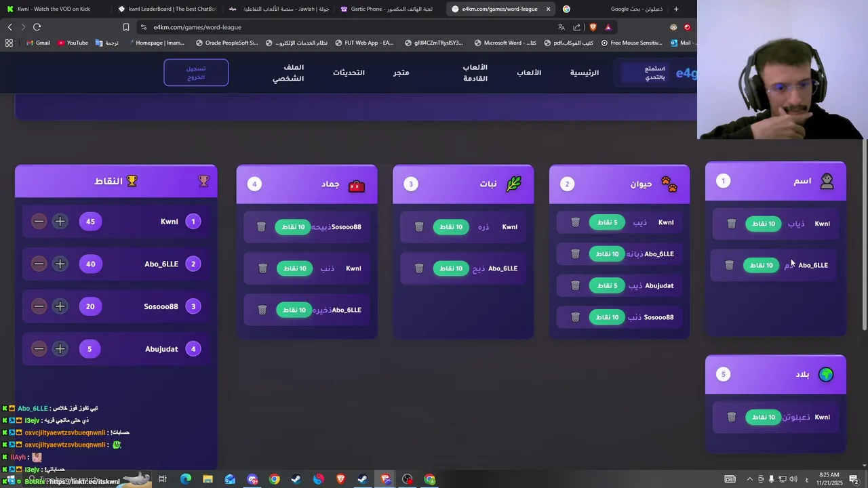Increase Abujudat's score with plus button
Screen dimensions: 868x488
(60, 349)
